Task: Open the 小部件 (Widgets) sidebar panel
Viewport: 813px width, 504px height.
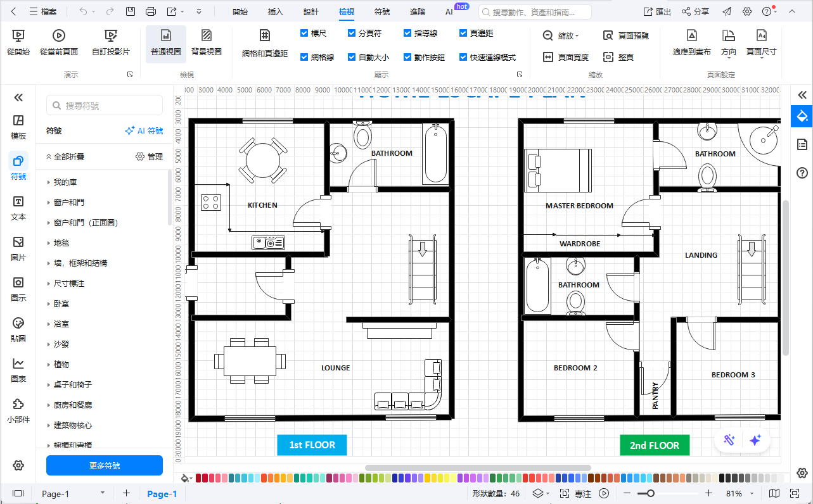Action: [18, 410]
